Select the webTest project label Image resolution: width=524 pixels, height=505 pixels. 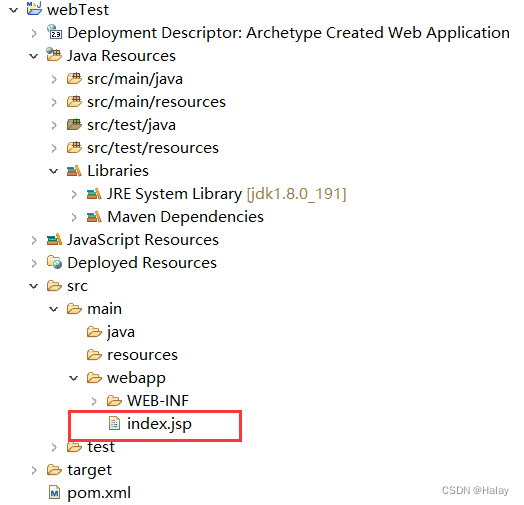point(78,10)
